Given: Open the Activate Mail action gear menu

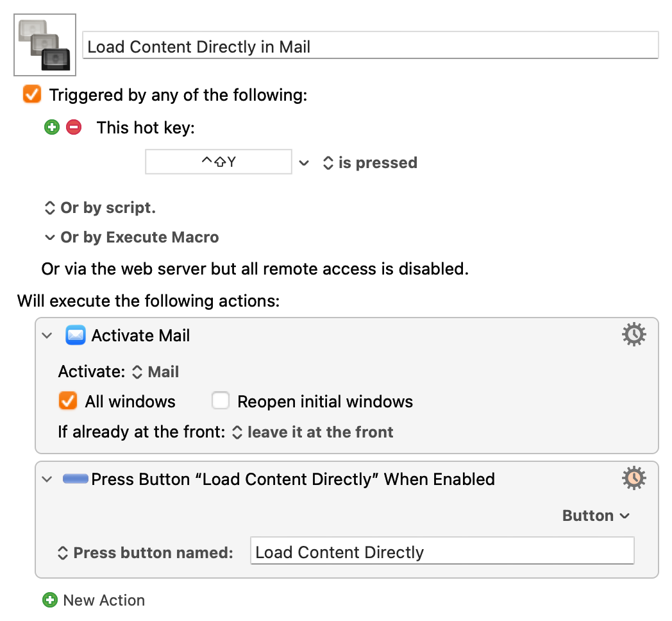Looking at the screenshot, I should [634, 335].
